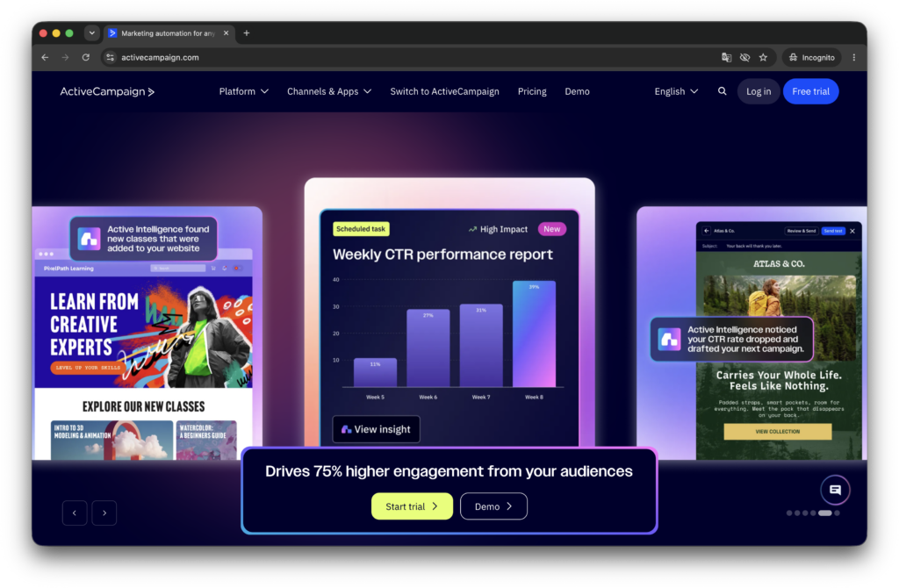Select the first carousel dot
The height and width of the screenshot is (588, 899).
pyautogui.click(x=789, y=513)
